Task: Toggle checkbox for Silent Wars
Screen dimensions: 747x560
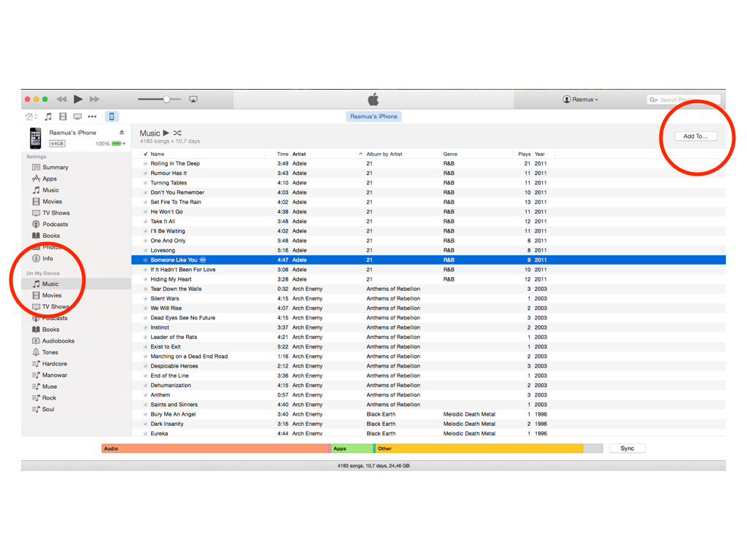Action: point(145,298)
